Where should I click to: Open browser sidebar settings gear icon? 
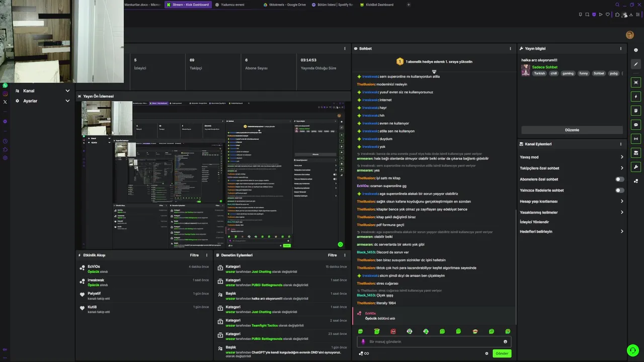coord(5,158)
